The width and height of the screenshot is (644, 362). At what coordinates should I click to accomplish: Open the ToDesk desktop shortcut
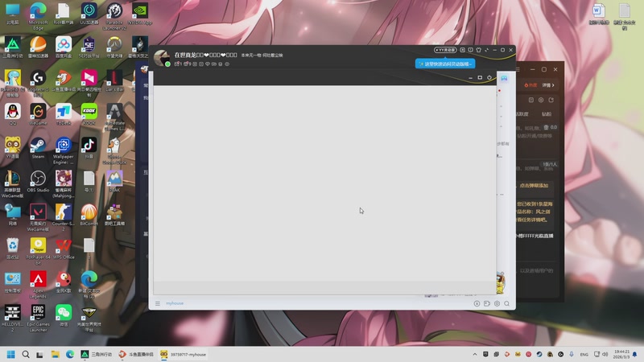coord(64,113)
